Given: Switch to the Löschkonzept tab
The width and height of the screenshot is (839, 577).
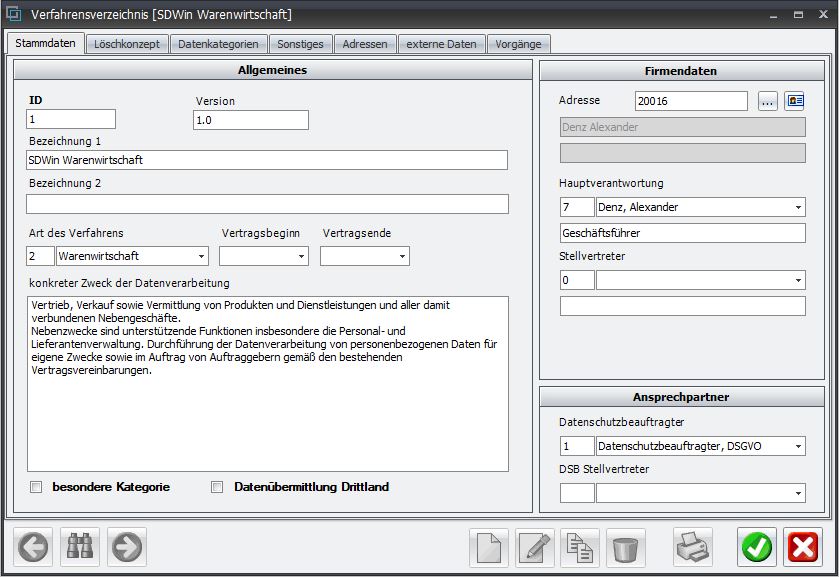Looking at the screenshot, I should (x=127, y=44).
